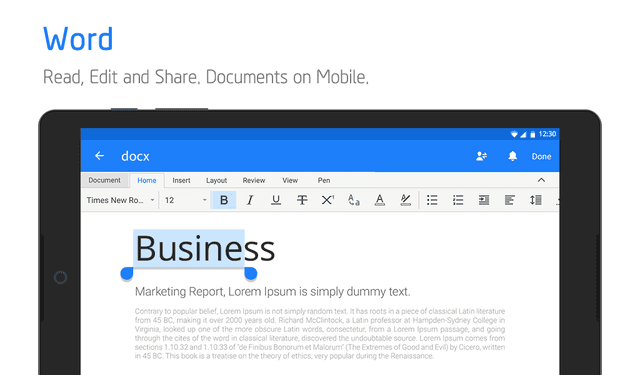Choose the font color icon
This screenshot has width=640, height=375.
click(380, 200)
